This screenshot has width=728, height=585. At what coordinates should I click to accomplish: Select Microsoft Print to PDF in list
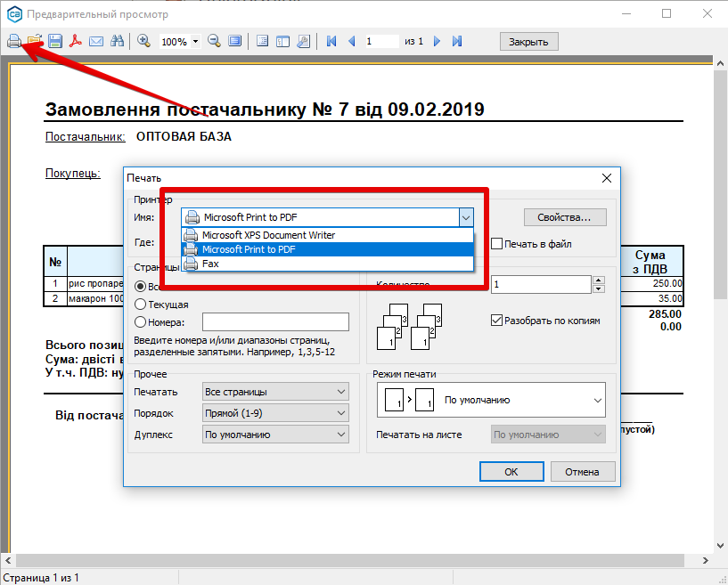(x=327, y=249)
